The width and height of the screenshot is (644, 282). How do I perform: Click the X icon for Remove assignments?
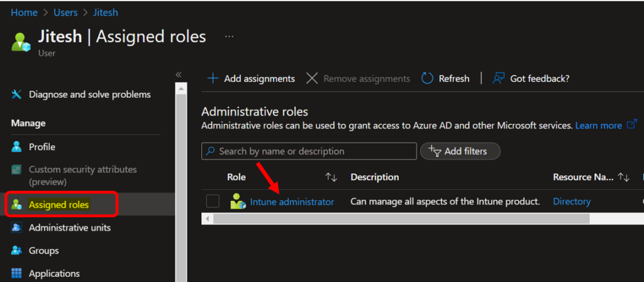point(312,79)
